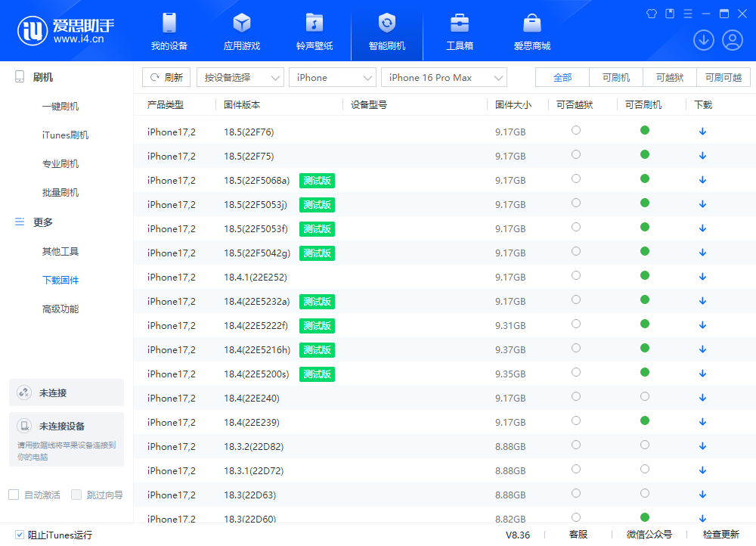Viewport: 756px width, 546px height.
Task: Open the 按设备选择 dropdown
Action: [240, 77]
